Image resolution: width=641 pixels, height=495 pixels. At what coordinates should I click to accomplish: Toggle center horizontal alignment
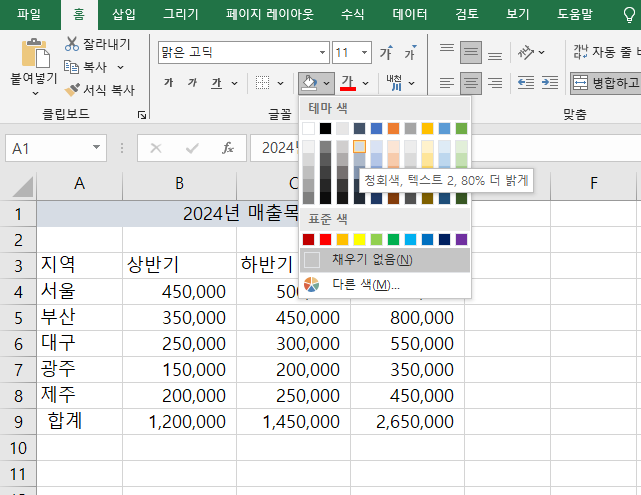pyautogui.click(x=471, y=83)
